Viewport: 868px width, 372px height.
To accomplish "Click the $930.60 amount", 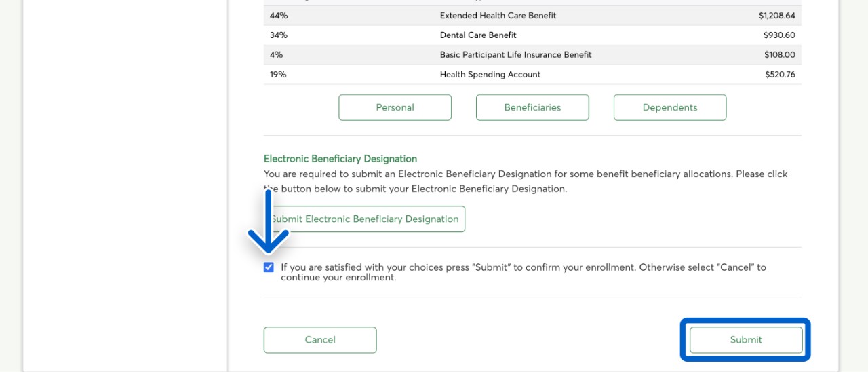I will pos(778,35).
